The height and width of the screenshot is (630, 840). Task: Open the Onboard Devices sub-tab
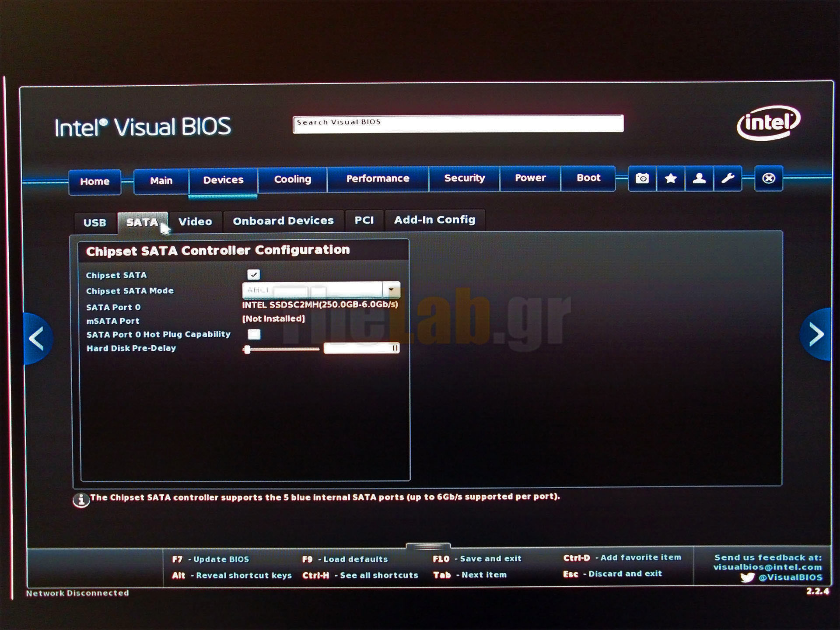click(x=283, y=221)
